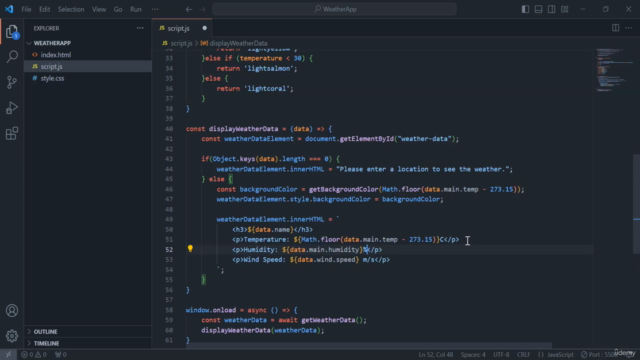
Task: Open the Search view
Action: (x=12, y=57)
